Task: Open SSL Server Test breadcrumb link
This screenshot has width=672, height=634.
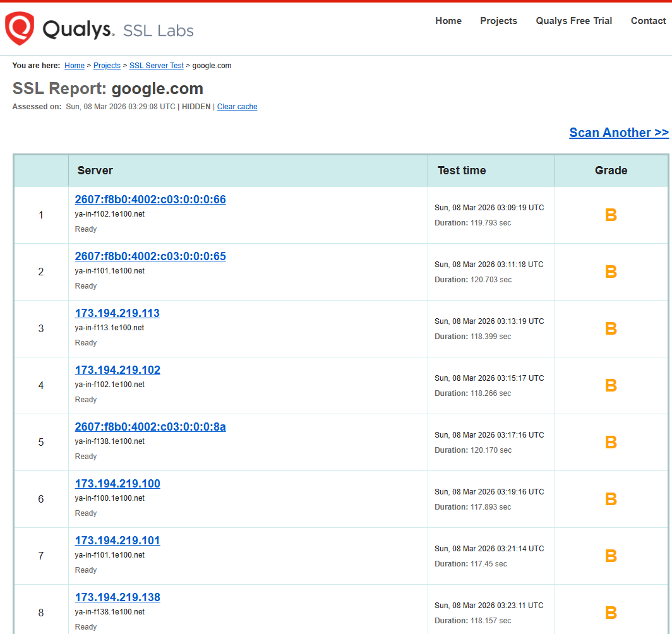Action: point(157,66)
